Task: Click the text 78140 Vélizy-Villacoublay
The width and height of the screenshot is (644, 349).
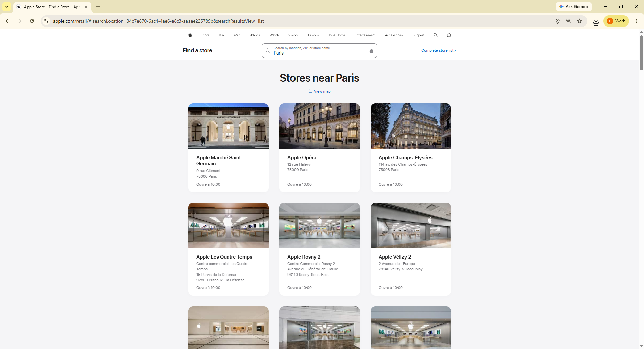Action: [x=400, y=269]
